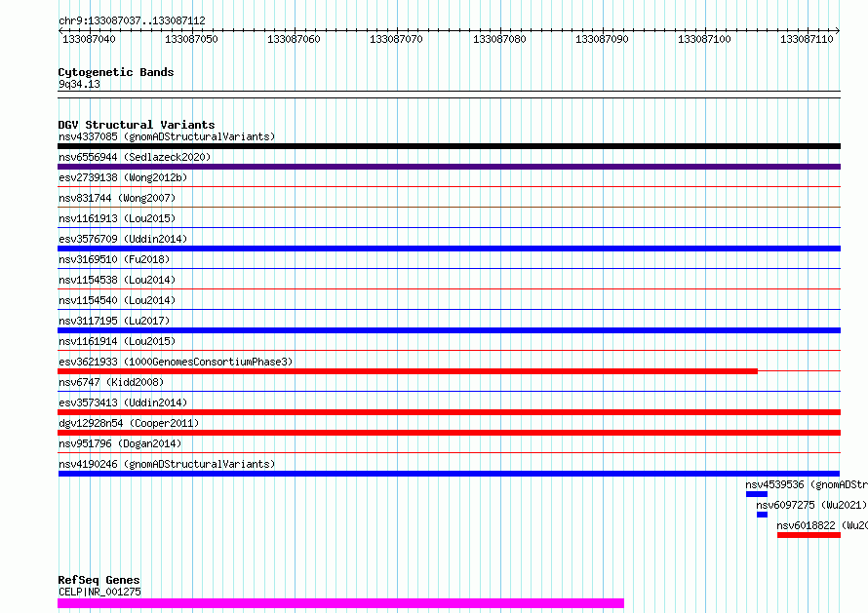Open variant nsv1154540 (Lou2014)

117,300
